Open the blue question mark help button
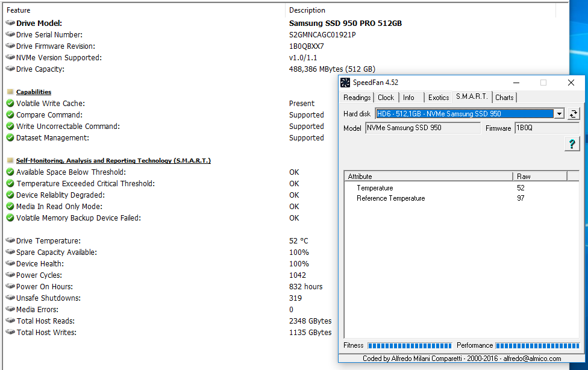Screen dimensions: 588x370 (572, 144)
